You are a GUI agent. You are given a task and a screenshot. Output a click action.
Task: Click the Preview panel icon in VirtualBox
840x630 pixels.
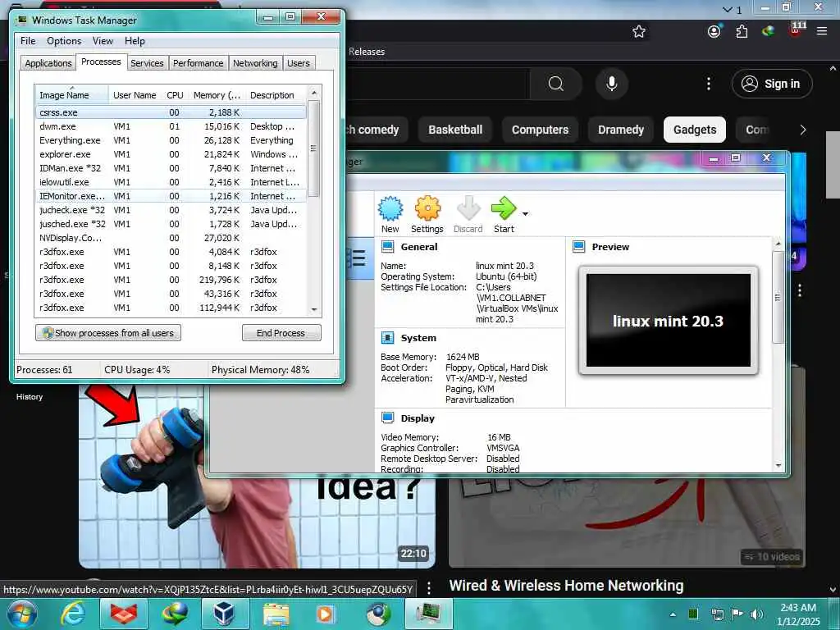tap(578, 247)
